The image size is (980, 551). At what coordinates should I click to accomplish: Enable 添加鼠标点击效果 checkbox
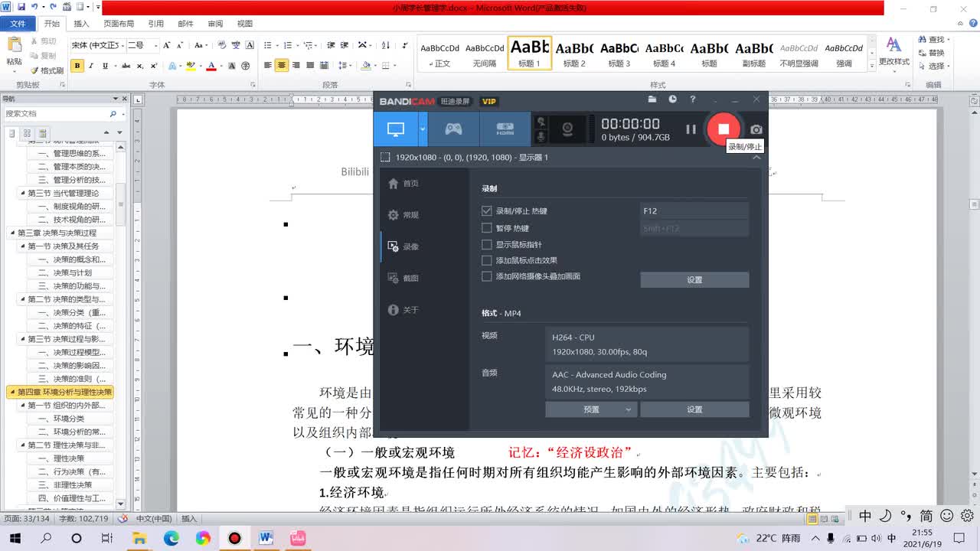(x=486, y=260)
